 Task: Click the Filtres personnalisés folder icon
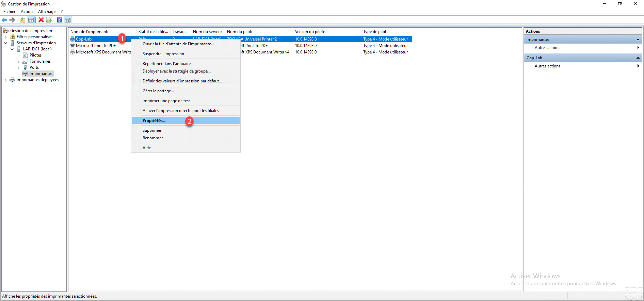(12, 37)
